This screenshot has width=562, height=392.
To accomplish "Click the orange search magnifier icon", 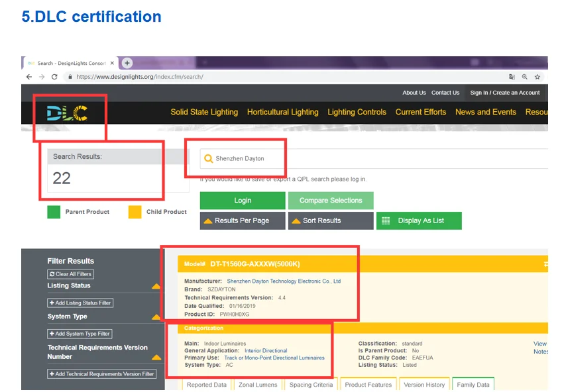I will [208, 159].
